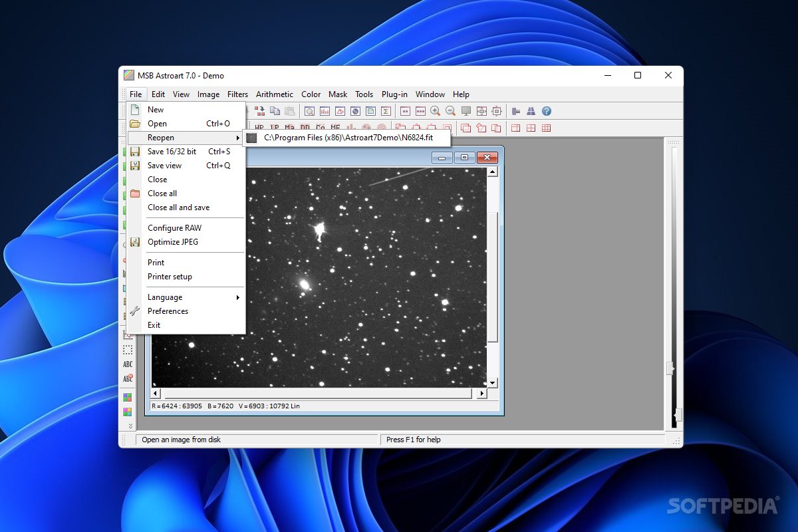The image size is (798, 532).
Task: Open the Color menu
Action: [x=311, y=94]
